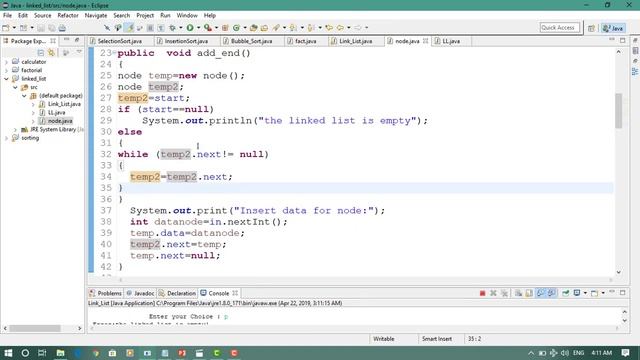Toggle Link with Editor in Package Explorer
The width and height of the screenshot is (640, 360).
coord(51,53)
